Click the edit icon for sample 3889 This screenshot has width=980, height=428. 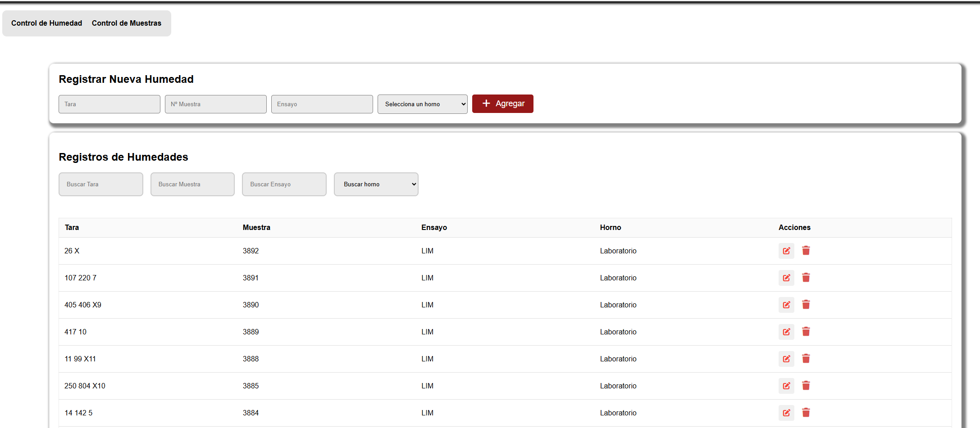click(x=786, y=332)
